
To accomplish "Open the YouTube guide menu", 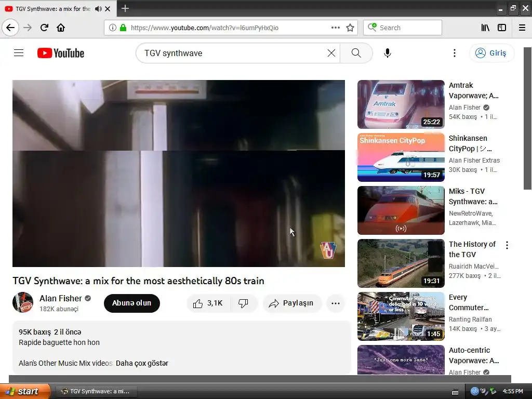I will coord(19,53).
